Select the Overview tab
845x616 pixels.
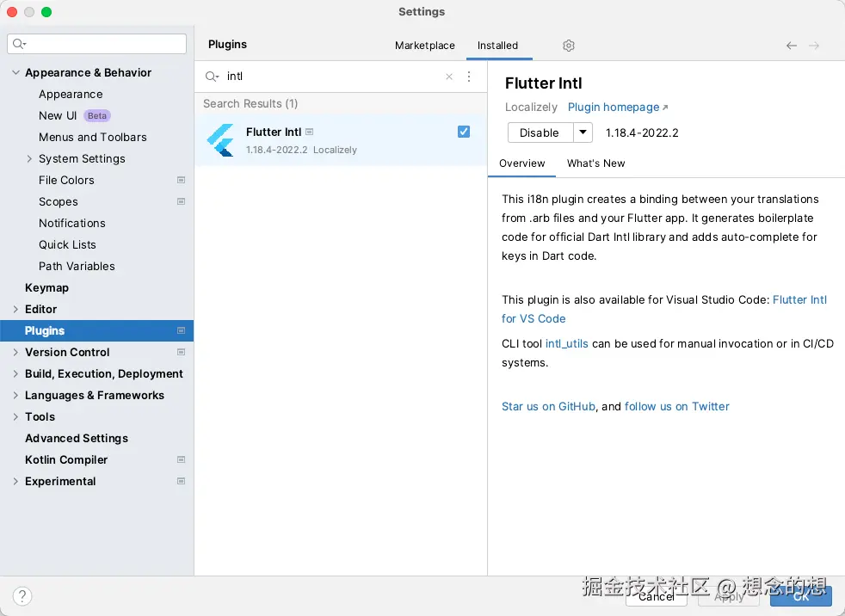click(521, 163)
